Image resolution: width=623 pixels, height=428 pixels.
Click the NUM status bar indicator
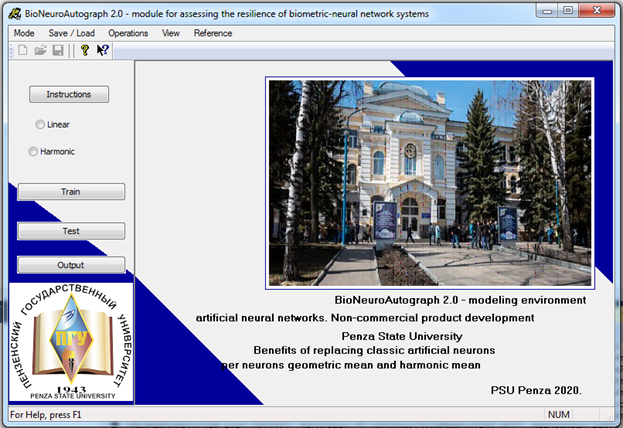point(558,414)
